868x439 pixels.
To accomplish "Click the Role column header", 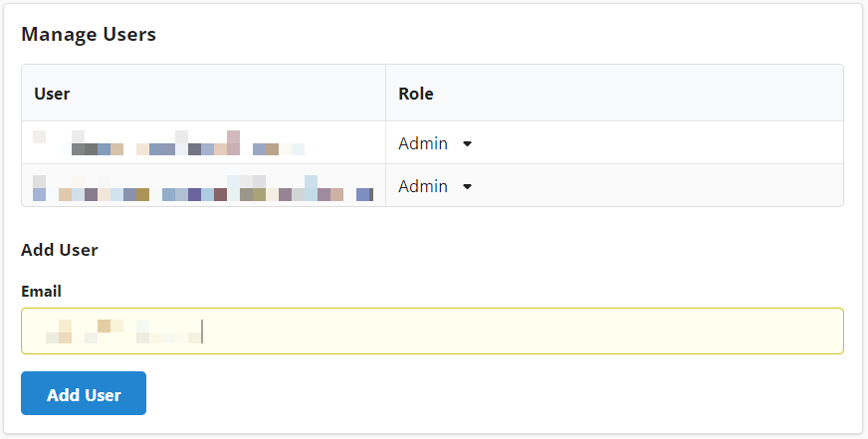I will point(415,94).
